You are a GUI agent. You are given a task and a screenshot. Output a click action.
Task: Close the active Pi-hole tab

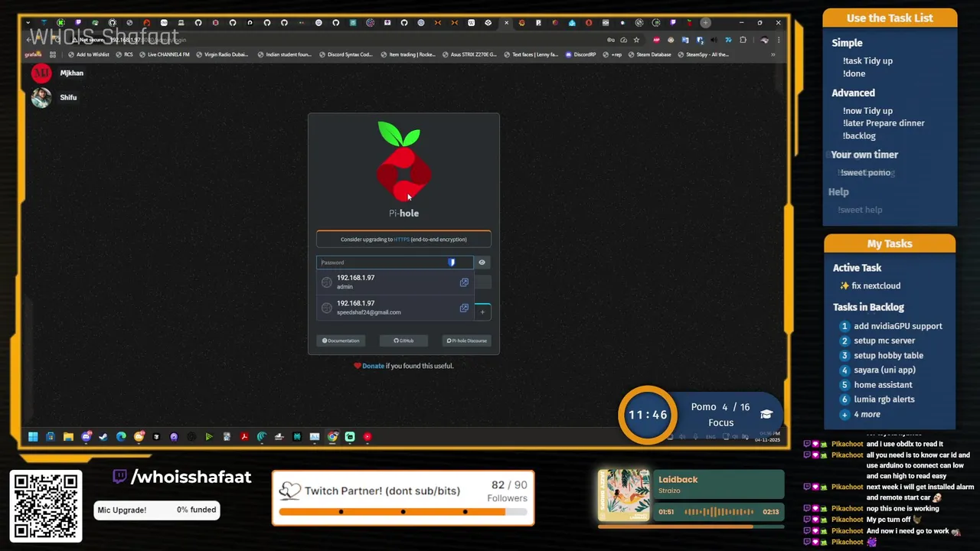coord(506,23)
